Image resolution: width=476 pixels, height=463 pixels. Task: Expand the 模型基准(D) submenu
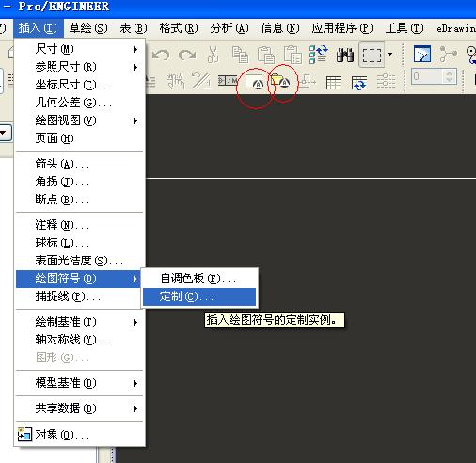click(x=80, y=383)
